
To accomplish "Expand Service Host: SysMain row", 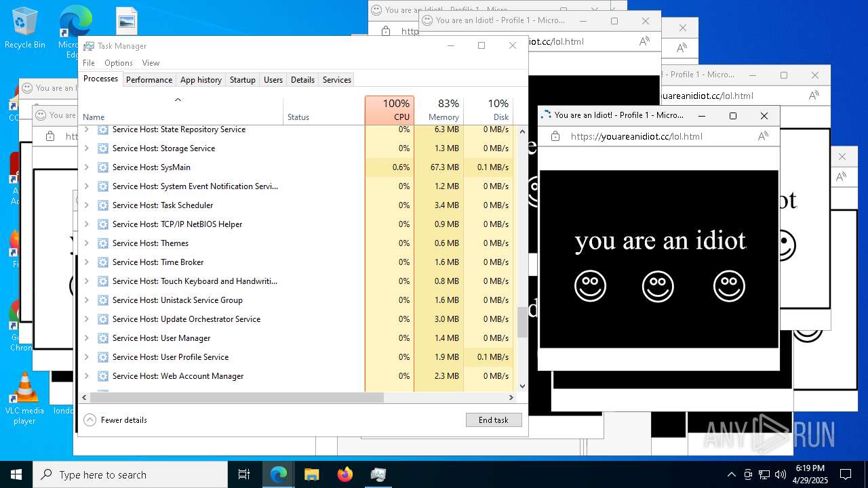I will tap(86, 167).
